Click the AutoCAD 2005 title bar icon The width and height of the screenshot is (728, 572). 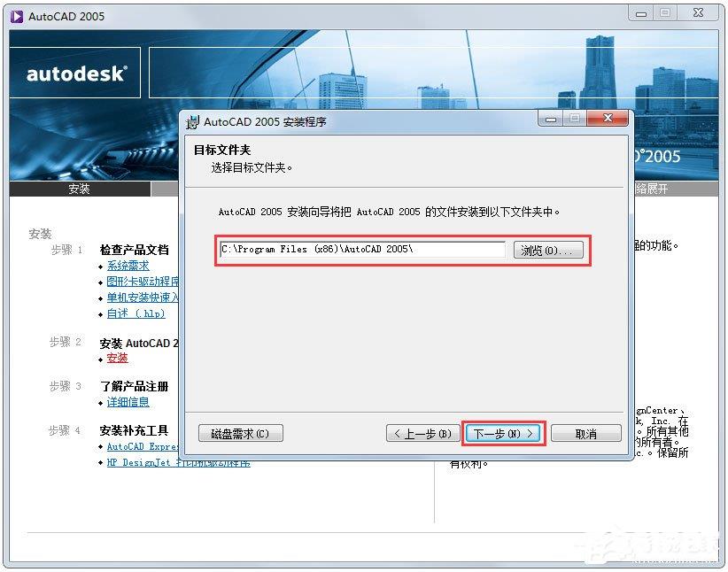pos(16,17)
